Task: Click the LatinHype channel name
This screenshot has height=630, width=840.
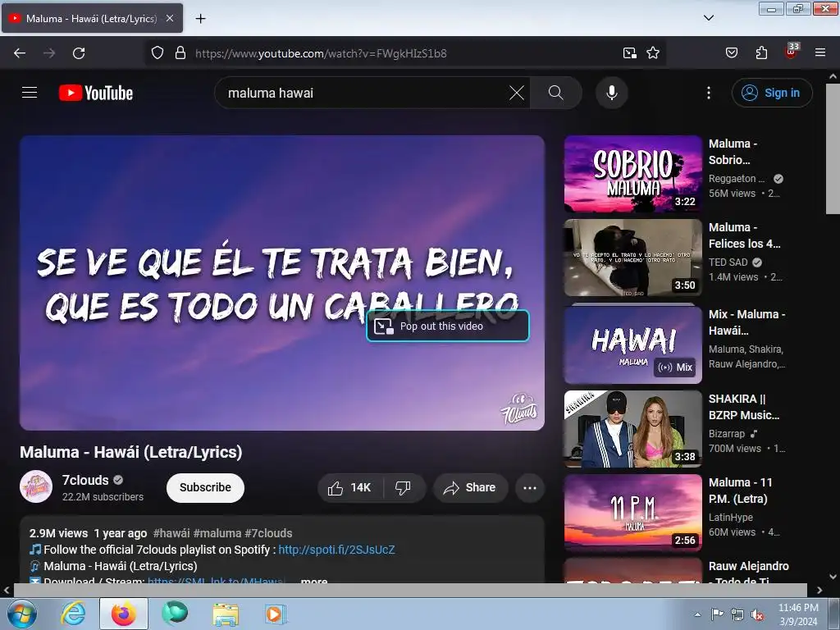Action: pyautogui.click(x=731, y=517)
